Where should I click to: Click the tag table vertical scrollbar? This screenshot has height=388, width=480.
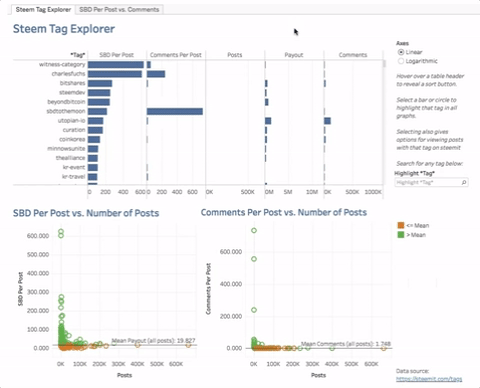point(384,64)
